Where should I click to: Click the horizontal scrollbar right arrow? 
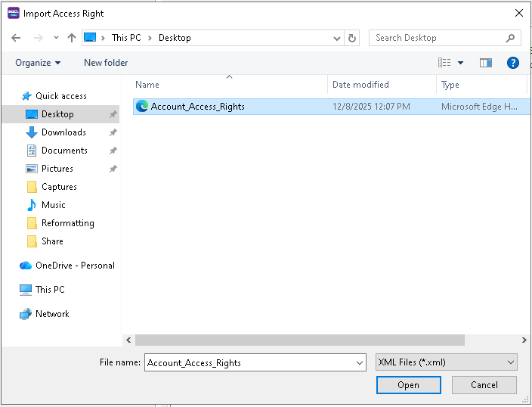524,340
